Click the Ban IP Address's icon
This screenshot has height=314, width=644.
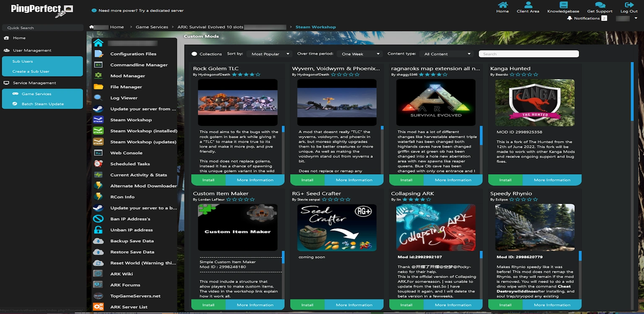[x=99, y=219]
